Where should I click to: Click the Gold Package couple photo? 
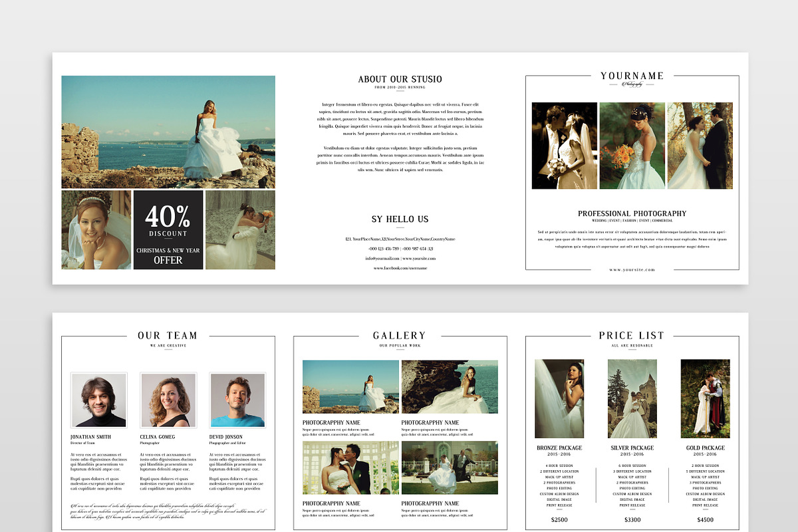coord(705,399)
